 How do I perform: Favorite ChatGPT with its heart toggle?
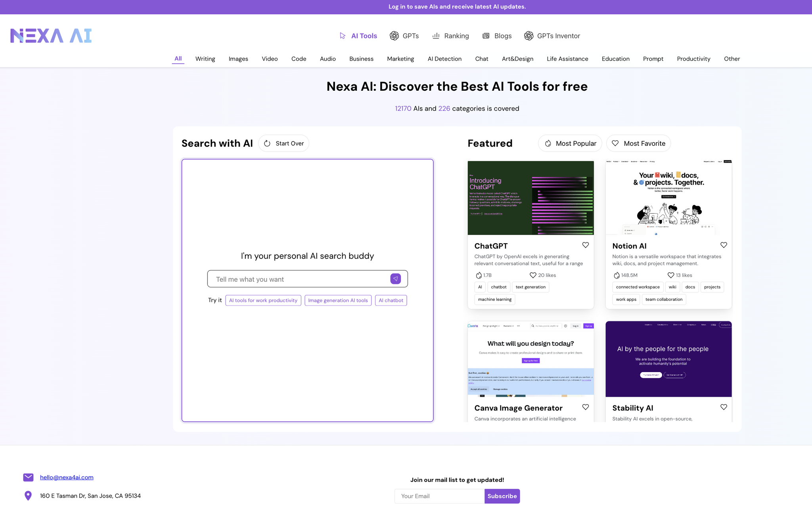coord(585,245)
